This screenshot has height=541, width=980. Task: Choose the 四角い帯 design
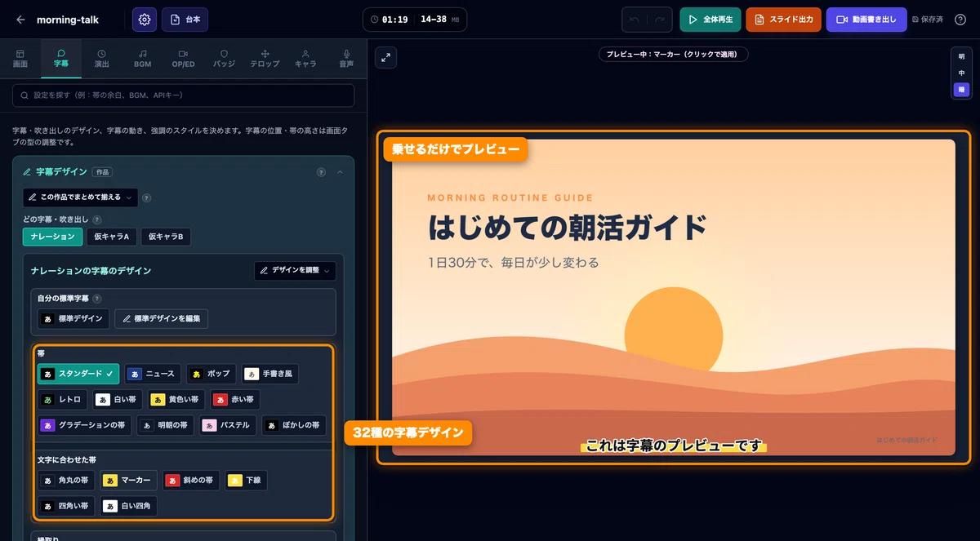coord(67,506)
